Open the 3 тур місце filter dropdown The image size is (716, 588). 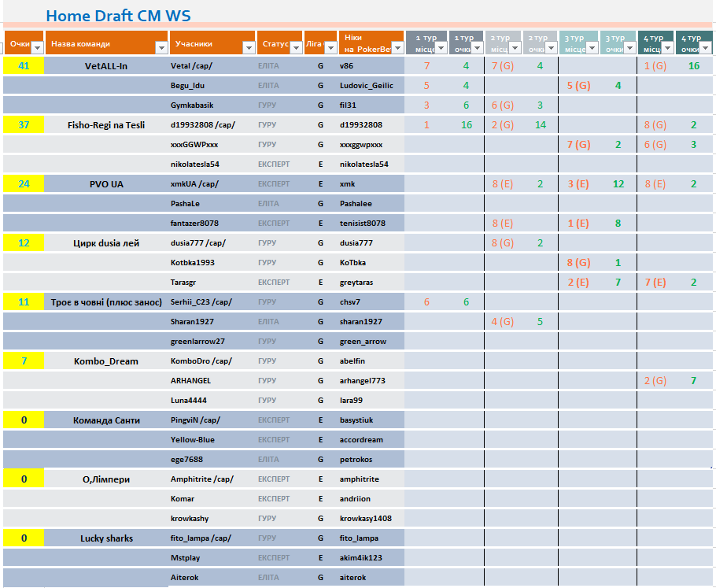coord(592,47)
